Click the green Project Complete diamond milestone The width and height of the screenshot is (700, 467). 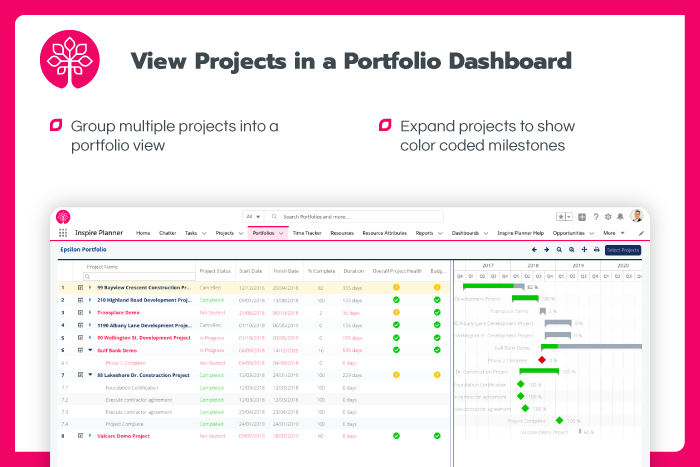pos(559,420)
